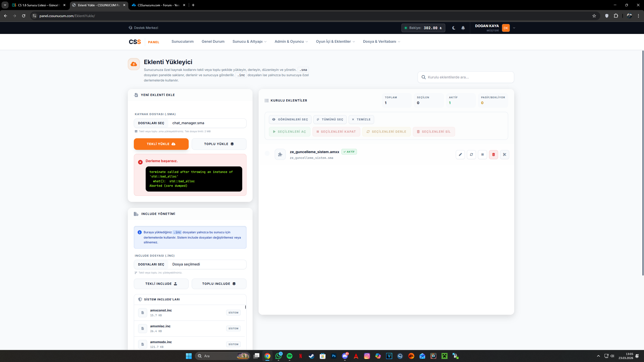Expand the Sunucu & Altyapı menu
Image resolution: width=644 pixels, height=362 pixels.
tap(249, 41)
